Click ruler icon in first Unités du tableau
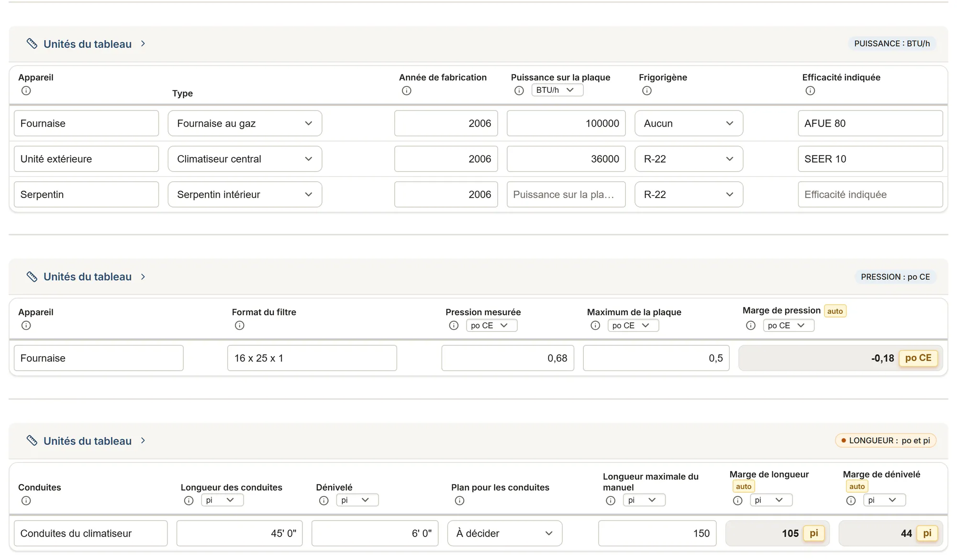 32,44
